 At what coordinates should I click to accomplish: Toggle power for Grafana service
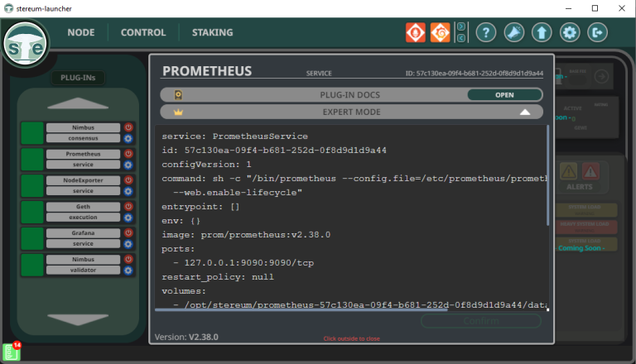tap(128, 232)
